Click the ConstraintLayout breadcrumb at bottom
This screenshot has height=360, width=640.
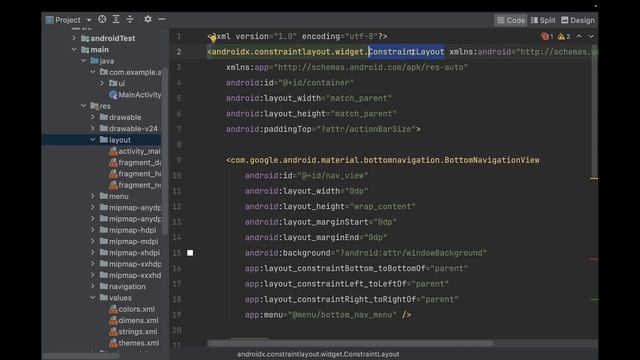pos(318,354)
